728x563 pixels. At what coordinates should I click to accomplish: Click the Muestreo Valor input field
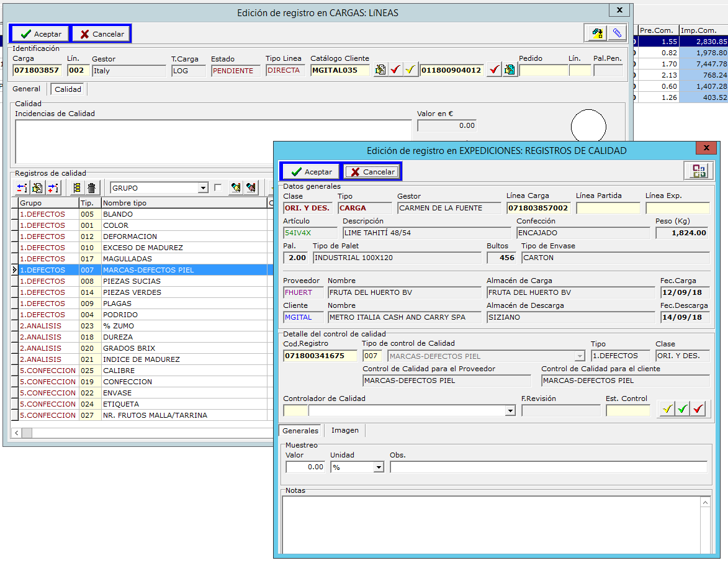coord(305,467)
